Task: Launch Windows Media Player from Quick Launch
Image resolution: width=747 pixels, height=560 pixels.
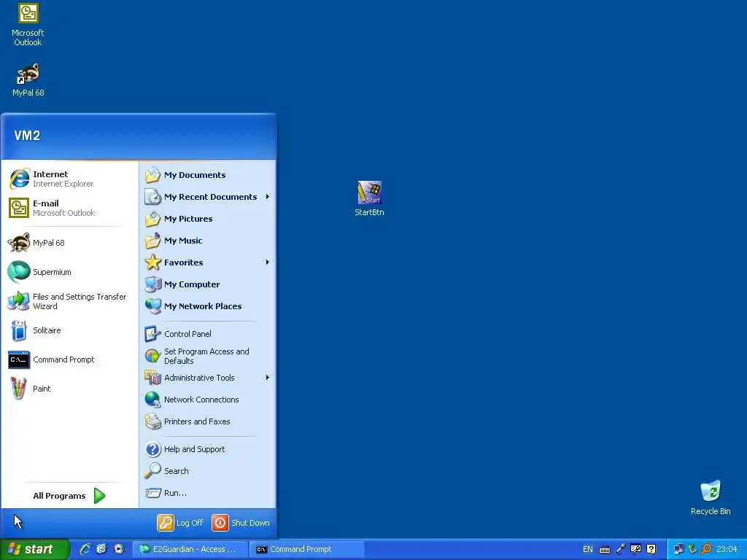Action: [x=119, y=549]
